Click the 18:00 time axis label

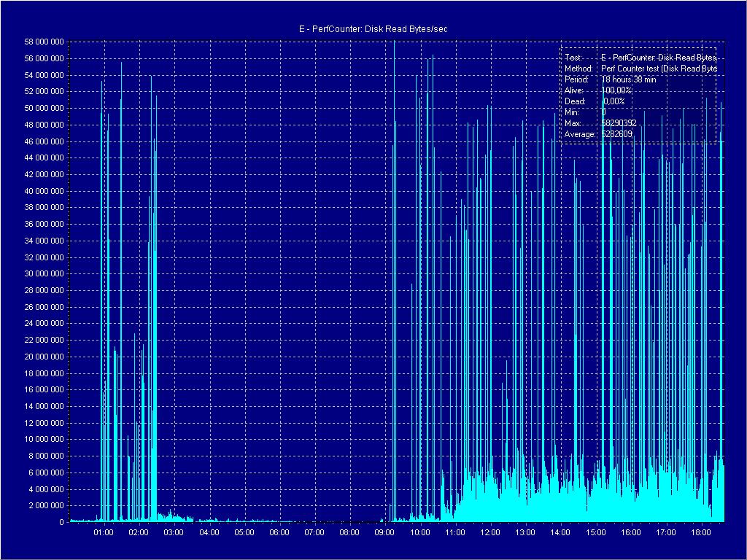701,532
